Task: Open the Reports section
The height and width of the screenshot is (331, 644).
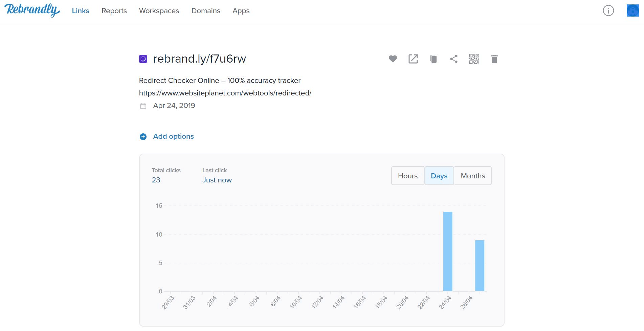Action: click(x=114, y=11)
